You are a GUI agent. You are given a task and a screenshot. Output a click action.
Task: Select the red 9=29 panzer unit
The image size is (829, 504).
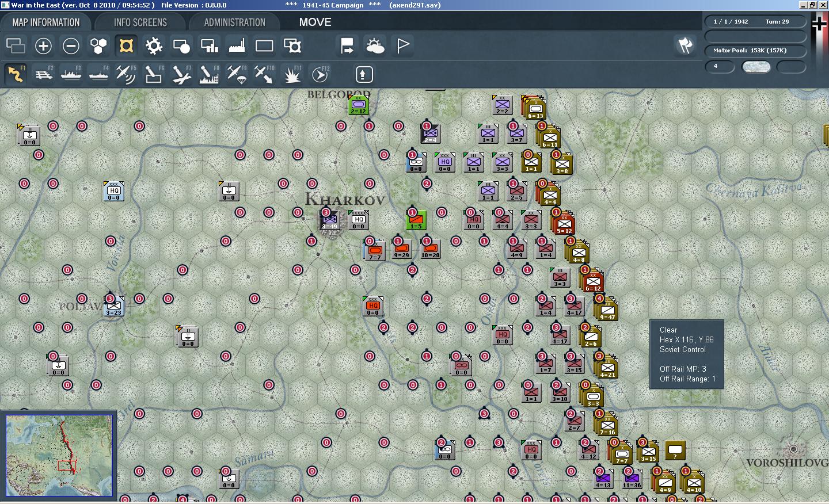(401, 249)
